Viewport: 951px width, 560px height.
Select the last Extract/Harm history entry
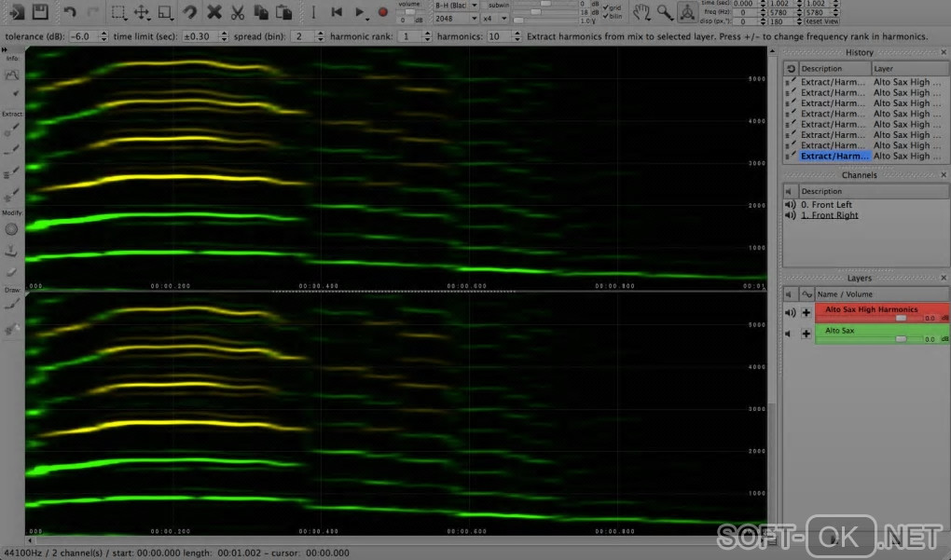[834, 157]
